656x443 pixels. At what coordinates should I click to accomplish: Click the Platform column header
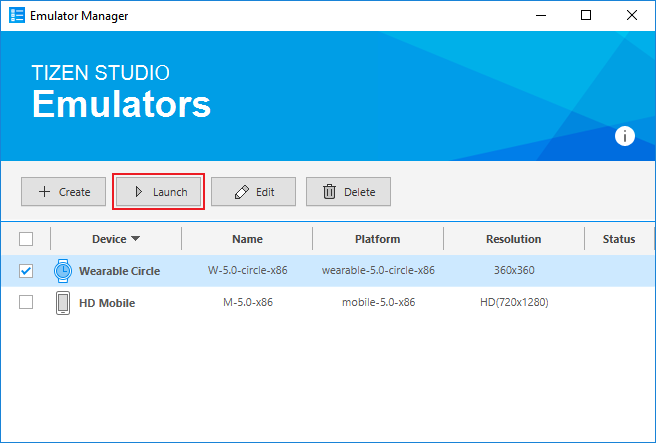coord(378,239)
